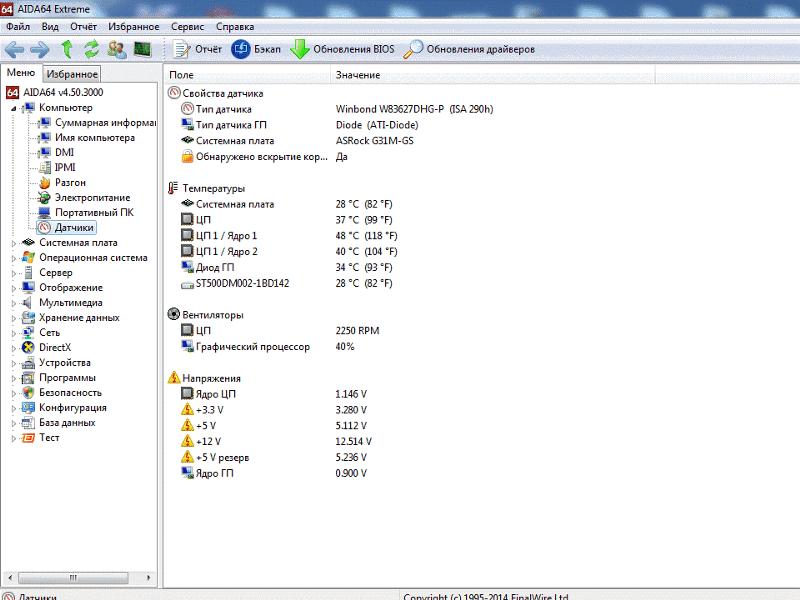Click the +12 V warning icon
This screenshot has width=800, height=600.
pyautogui.click(x=187, y=441)
